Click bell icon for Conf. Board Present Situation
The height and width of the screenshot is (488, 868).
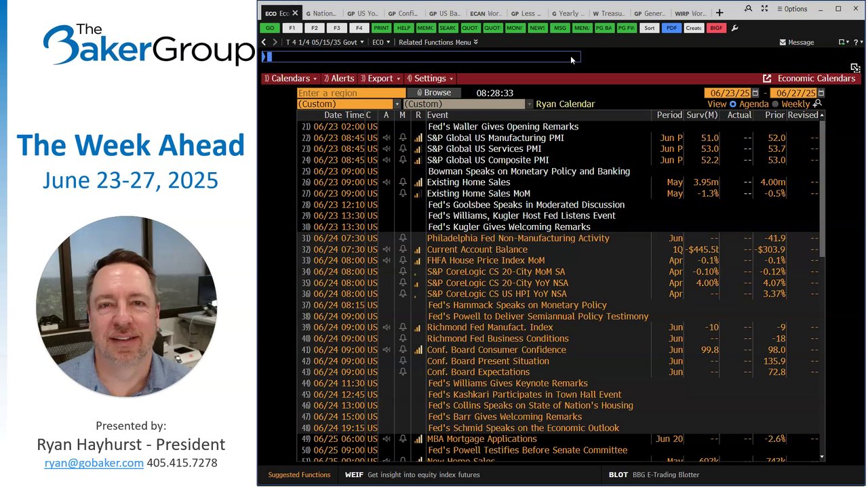402,361
